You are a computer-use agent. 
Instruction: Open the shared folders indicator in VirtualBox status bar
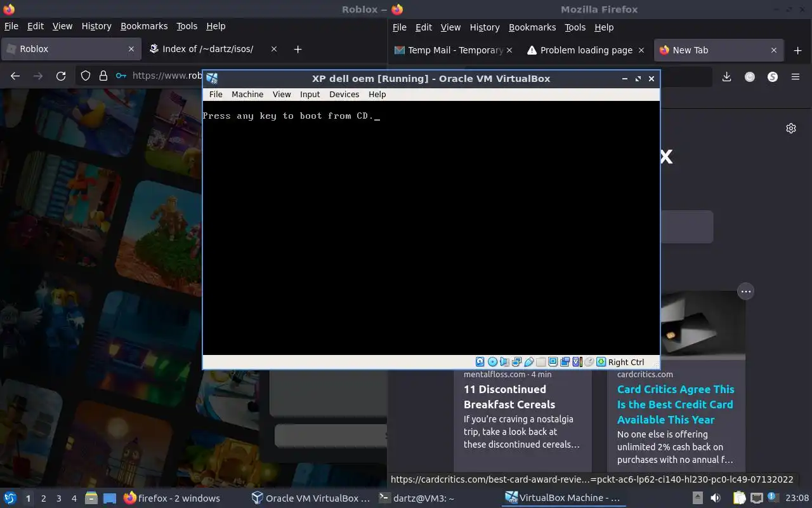(x=540, y=362)
